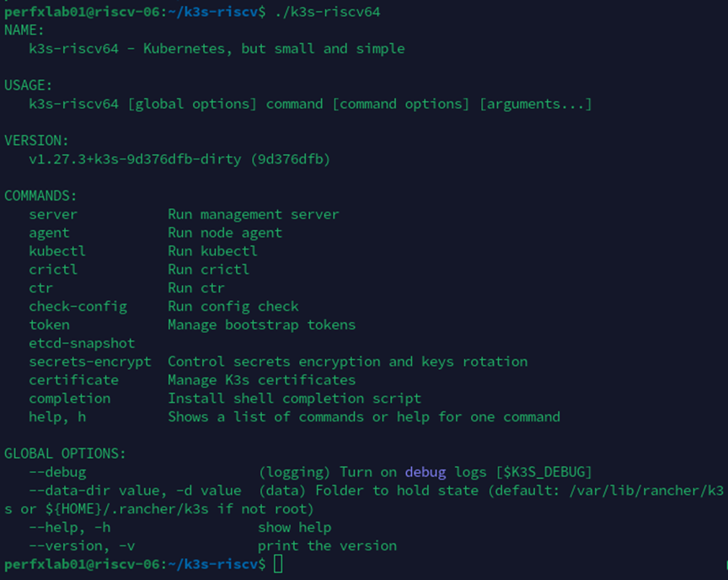Click the '--version, -v' option

click(82, 545)
